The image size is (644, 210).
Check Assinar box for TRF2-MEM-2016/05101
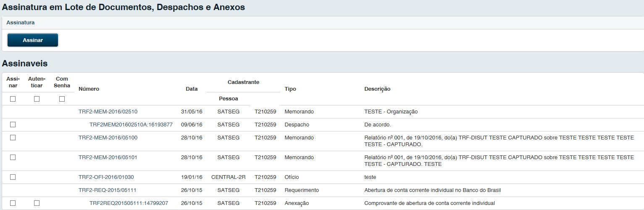pos(13,157)
